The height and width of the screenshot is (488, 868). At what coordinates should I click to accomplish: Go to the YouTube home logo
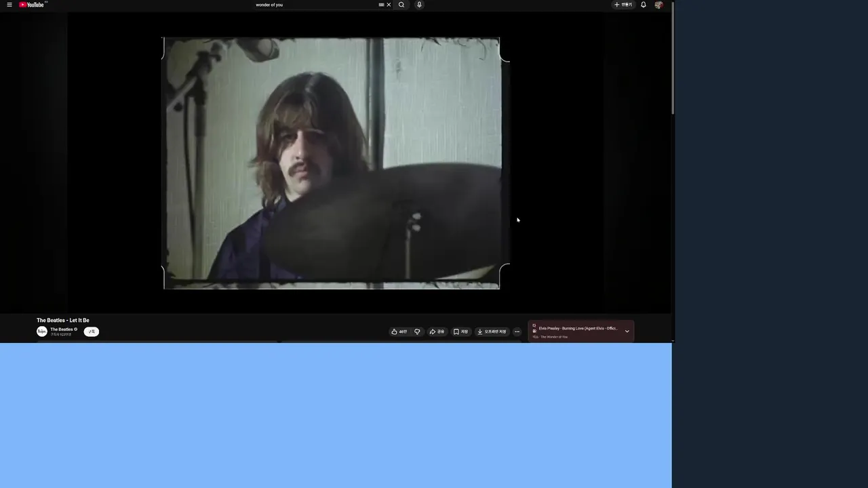coord(32,5)
